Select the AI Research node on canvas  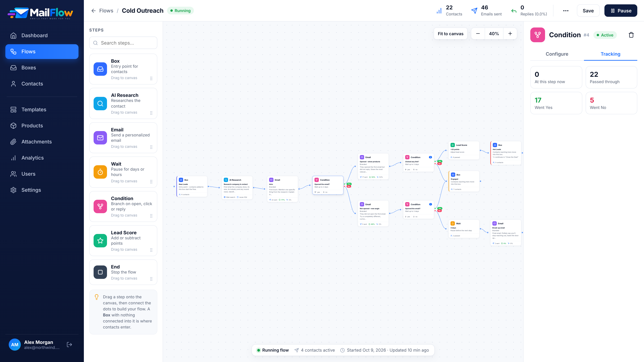(x=237, y=188)
